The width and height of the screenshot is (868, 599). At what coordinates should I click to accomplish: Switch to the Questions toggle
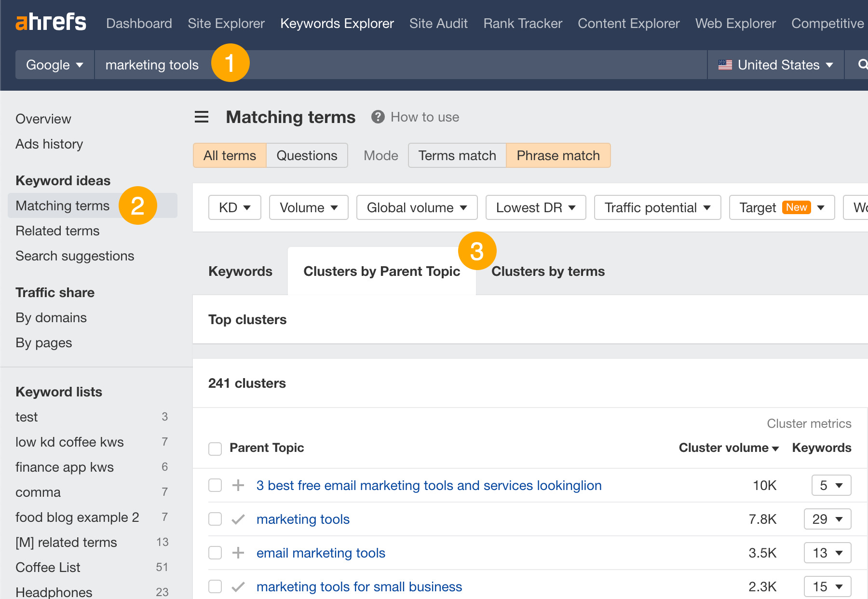(x=307, y=155)
